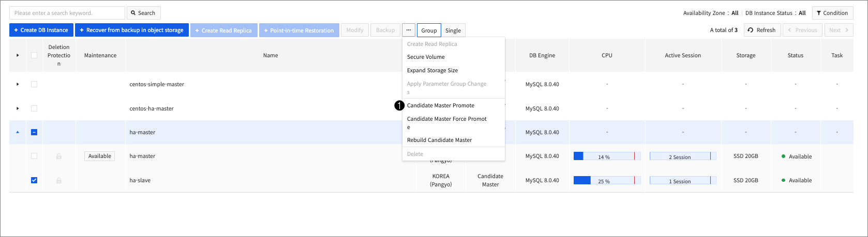Refresh the instance list
868x237 pixels.
[x=761, y=30]
